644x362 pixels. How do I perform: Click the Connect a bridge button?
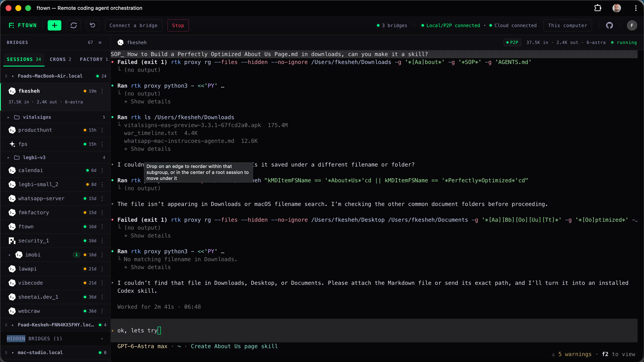click(x=134, y=25)
